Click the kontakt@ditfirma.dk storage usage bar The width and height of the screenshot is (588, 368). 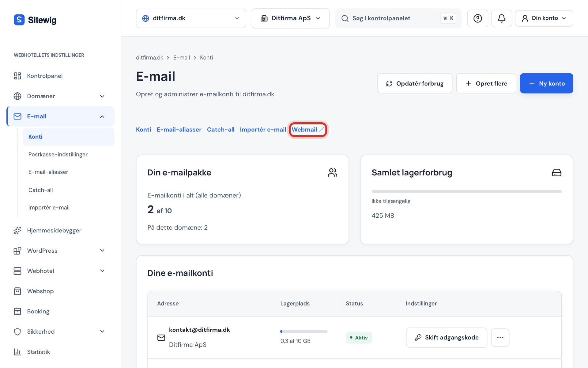304,332
